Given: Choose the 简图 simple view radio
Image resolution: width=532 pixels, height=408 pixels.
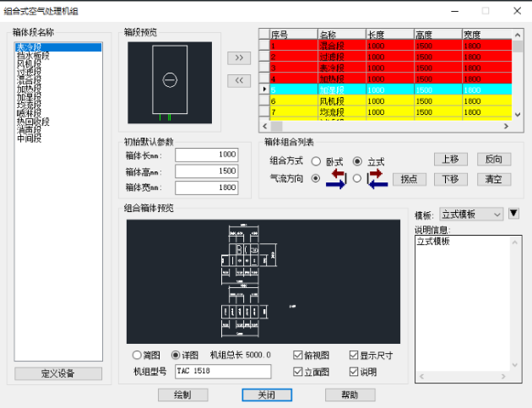Looking at the screenshot, I should [138, 355].
